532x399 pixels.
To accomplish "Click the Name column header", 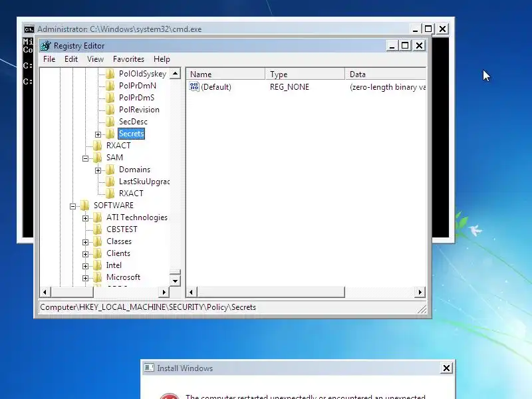I will [225, 74].
